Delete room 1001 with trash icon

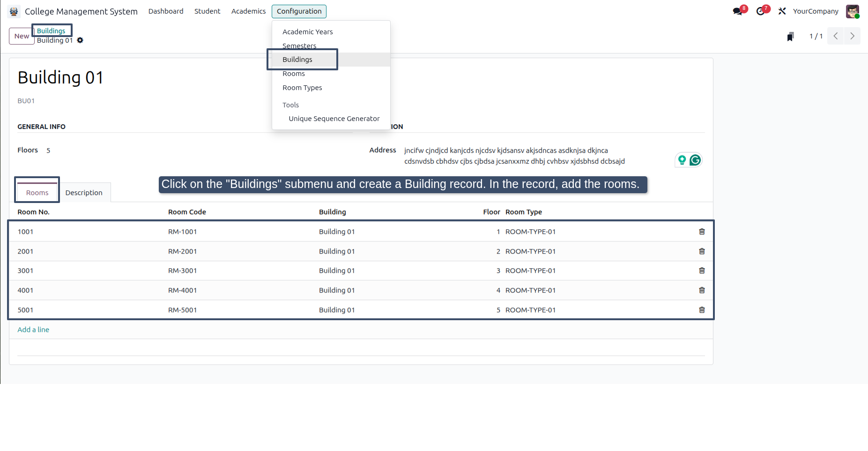[702, 232]
